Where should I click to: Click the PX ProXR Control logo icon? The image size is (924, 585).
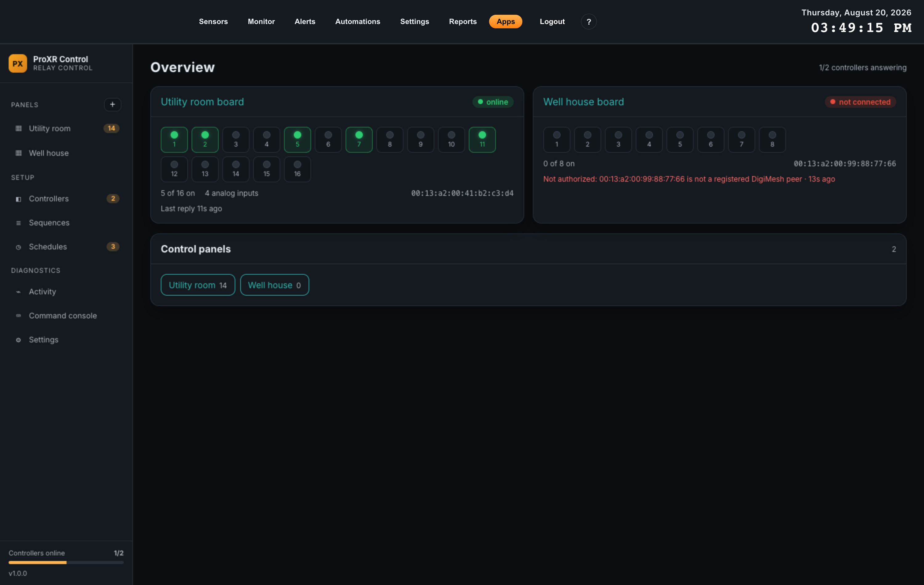click(x=18, y=63)
